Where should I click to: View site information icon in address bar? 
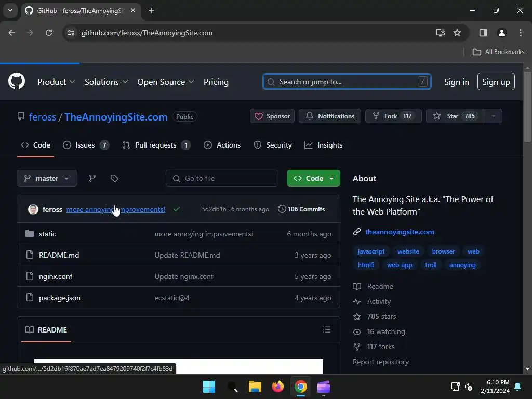click(71, 33)
